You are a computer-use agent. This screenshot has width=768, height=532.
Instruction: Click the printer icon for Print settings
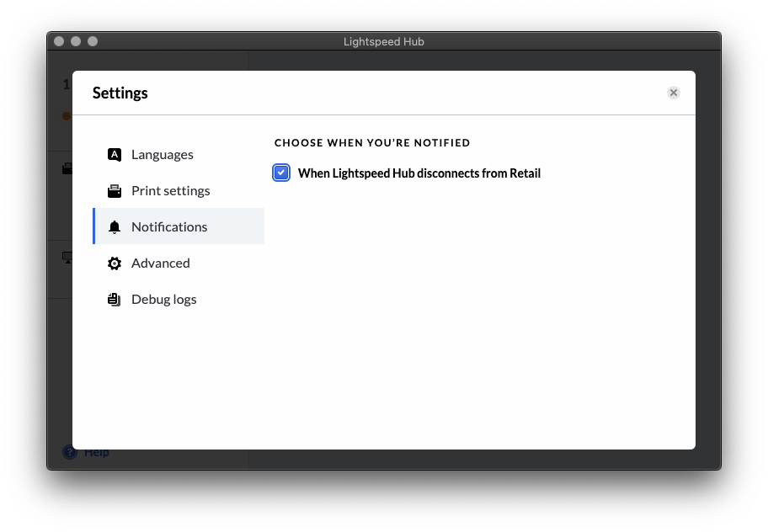[x=115, y=191]
